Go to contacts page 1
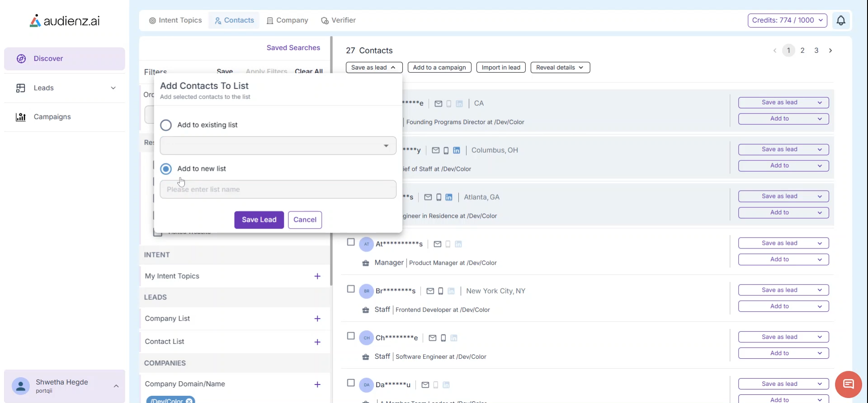The height and width of the screenshot is (403, 868). click(x=788, y=51)
